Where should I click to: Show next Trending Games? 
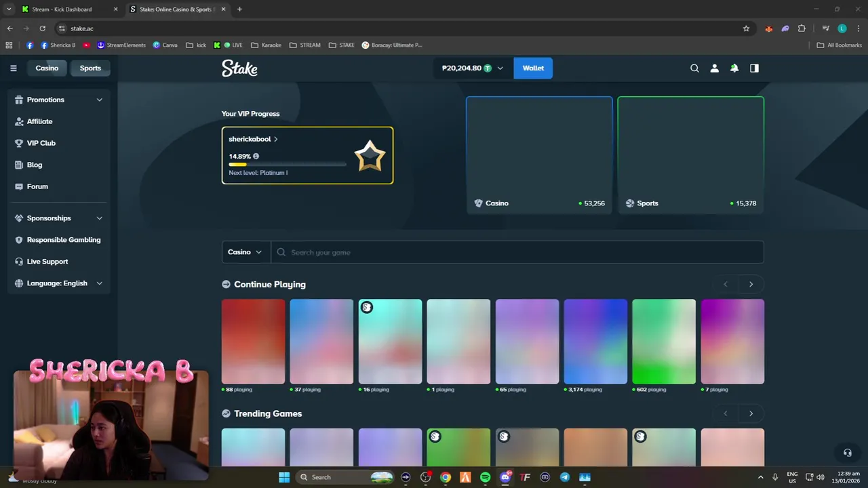tap(751, 413)
